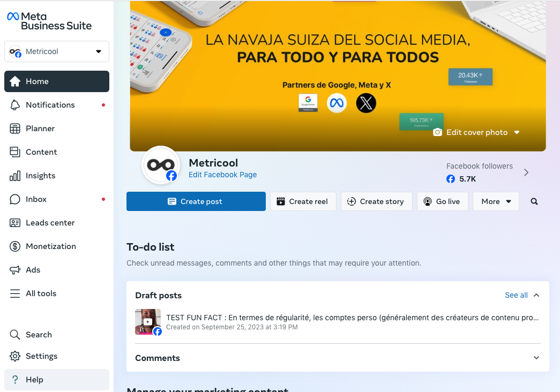Screen dimensions: 560x392
Task: Click the Meta logo in cover photo
Action: point(337,103)
